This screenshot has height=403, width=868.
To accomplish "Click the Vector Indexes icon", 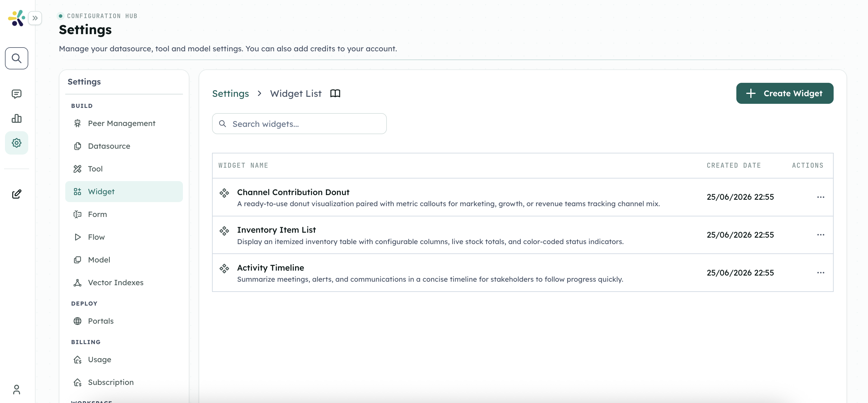I will (x=77, y=283).
